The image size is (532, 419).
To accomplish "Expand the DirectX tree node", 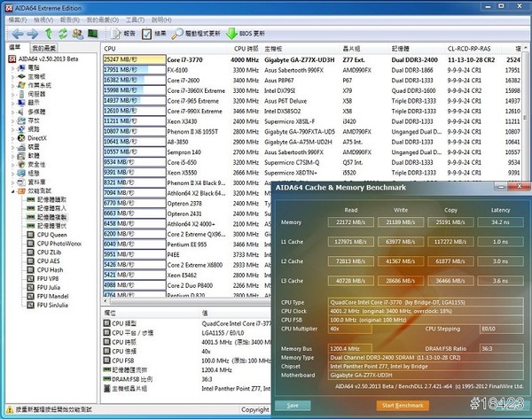I will (11, 138).
